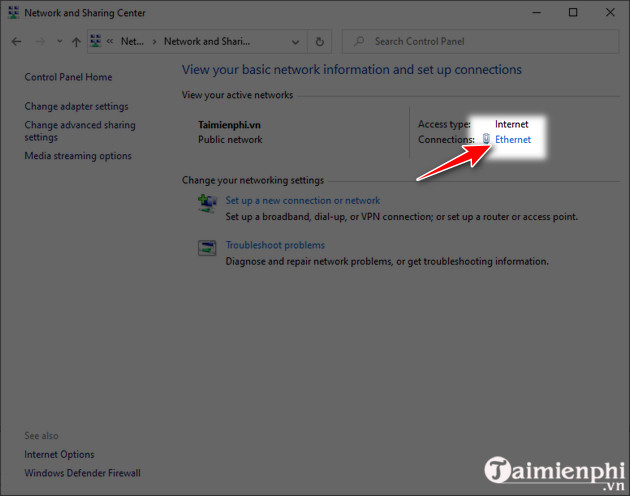Click the 'Network and Shari...' breadcrumb segment
This screenshot has height=496, width=630.
207,41
